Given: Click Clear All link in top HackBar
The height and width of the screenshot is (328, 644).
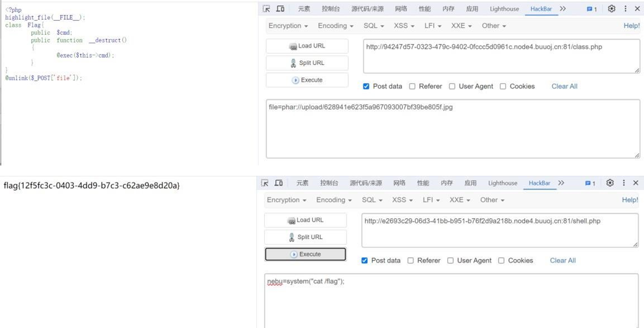Looking at the screenshot, I should (564, 87).
